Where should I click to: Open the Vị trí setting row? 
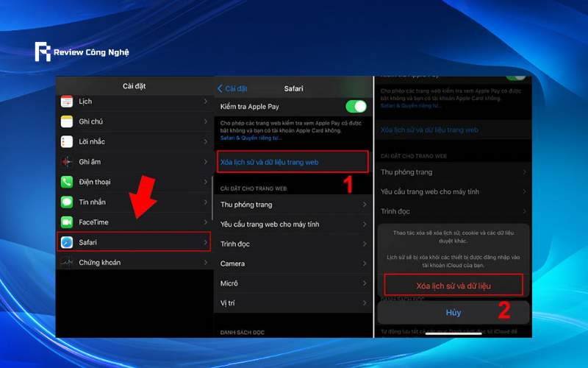pos(293,303)
